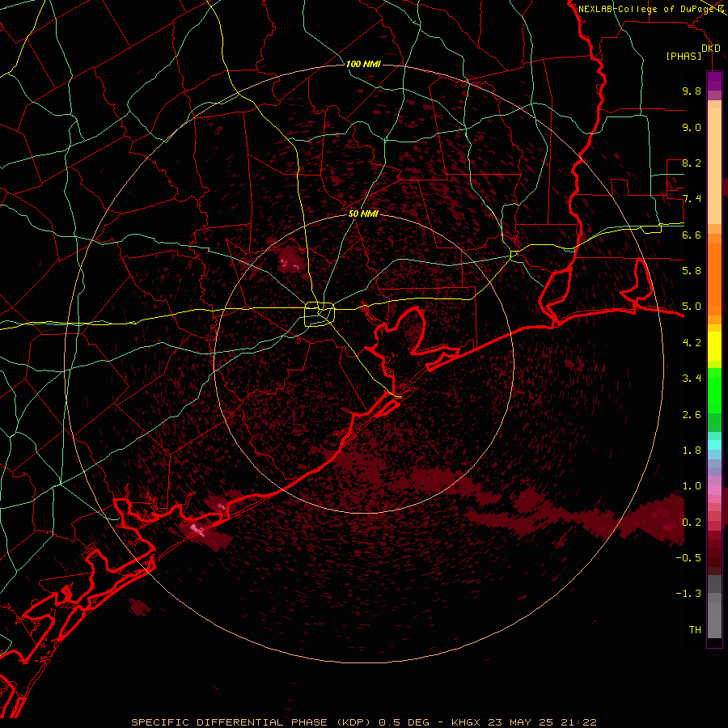Click the 5.0 scale value
The width and height of the screenshot is (728, 728).
(692, 307)
